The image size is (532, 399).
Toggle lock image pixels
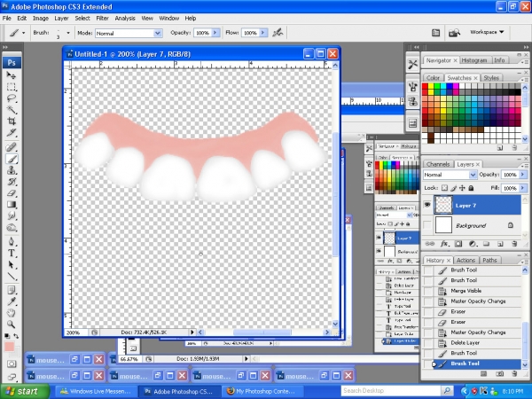(454, 188)
